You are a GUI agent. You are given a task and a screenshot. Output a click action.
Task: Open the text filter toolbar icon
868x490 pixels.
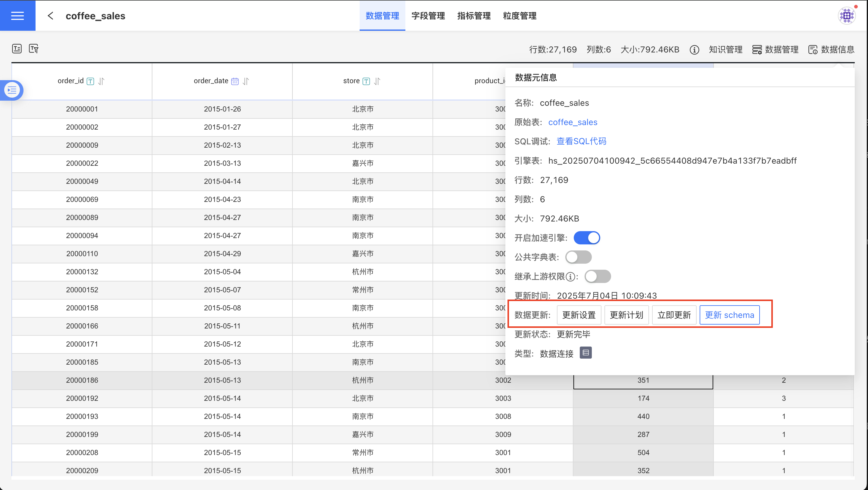pyautogui.click(x=34, y=49)
